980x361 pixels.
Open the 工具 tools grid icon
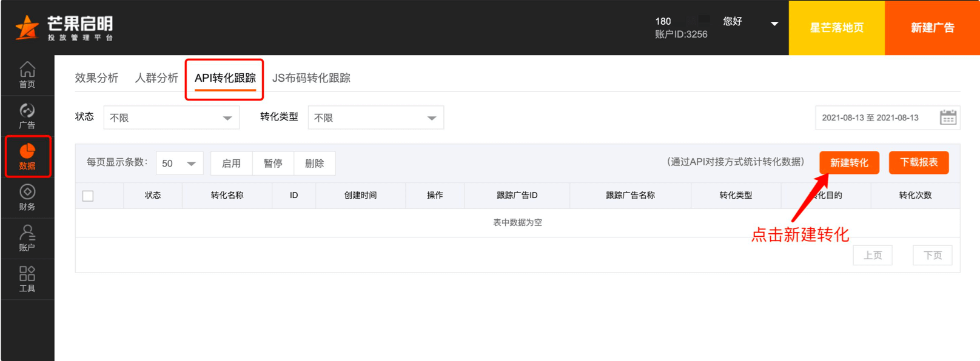click(x=27, y=279)
